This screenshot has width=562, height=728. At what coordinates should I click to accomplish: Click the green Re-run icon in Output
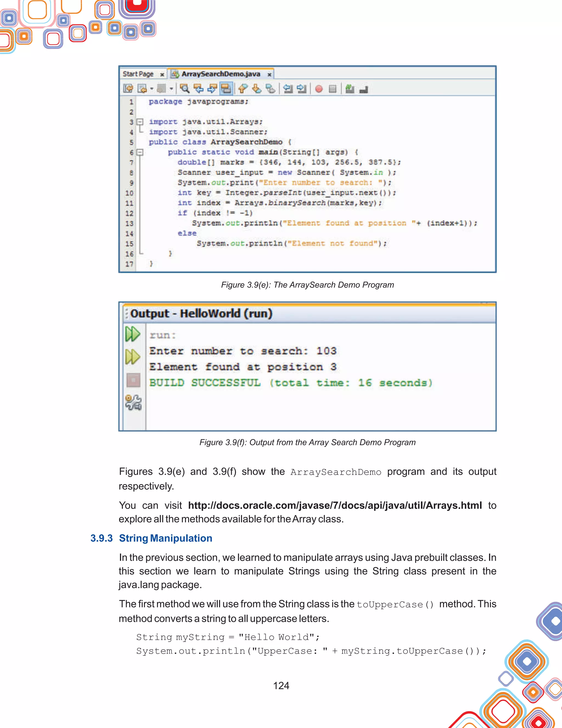point(133,334)
